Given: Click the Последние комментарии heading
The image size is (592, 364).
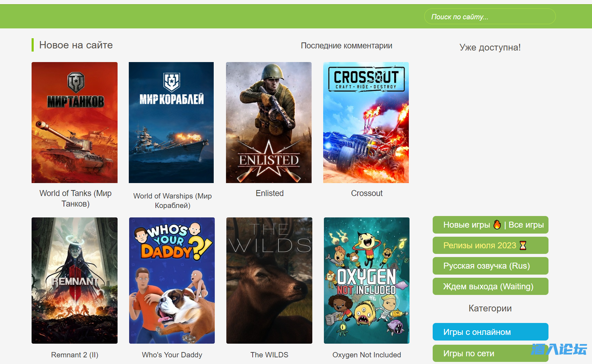Looking at the screenshot, I should coord(347,46).
